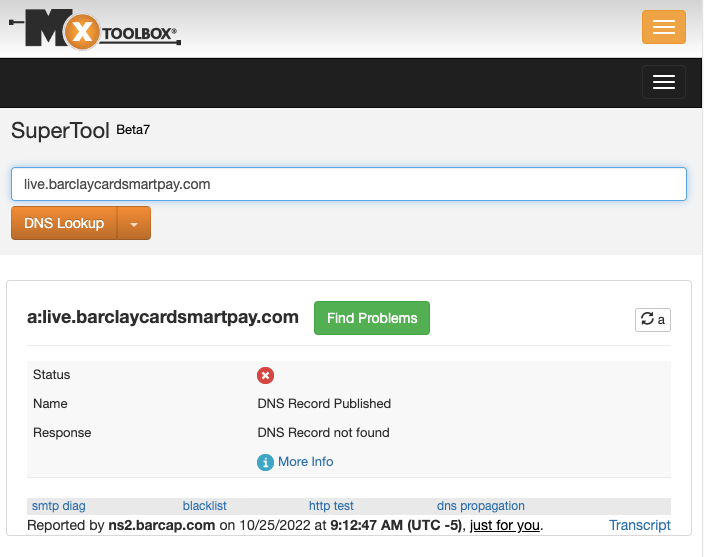The image size is (704, 557).
Task: Click the DNS Record not found response
Action: click(323, 433)
